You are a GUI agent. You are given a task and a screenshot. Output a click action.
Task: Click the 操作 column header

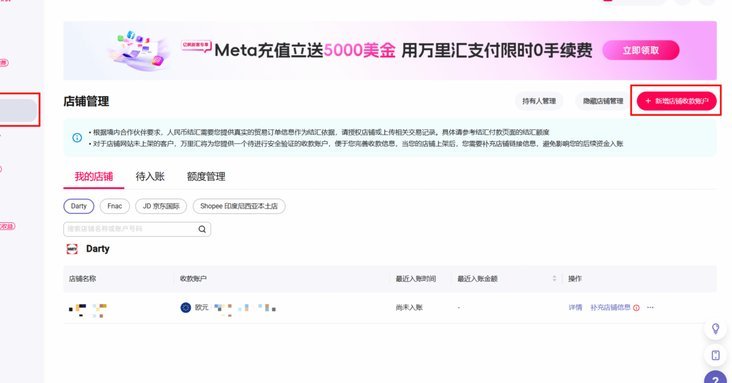pos(575,279)
